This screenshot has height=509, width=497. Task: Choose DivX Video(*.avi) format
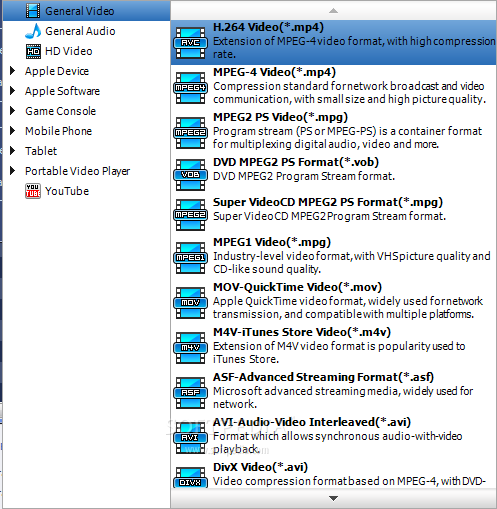[333, 475]
